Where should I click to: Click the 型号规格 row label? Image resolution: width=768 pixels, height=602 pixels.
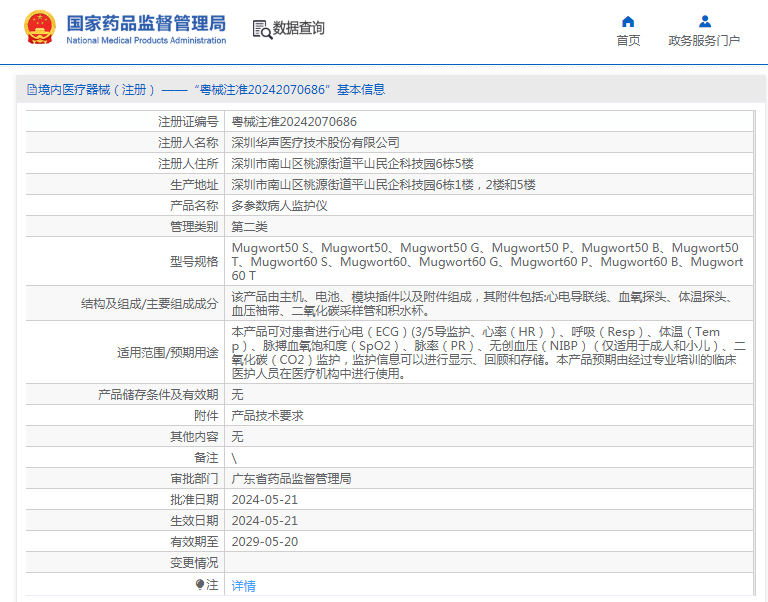pyautogui.click(x=194, y=262)
